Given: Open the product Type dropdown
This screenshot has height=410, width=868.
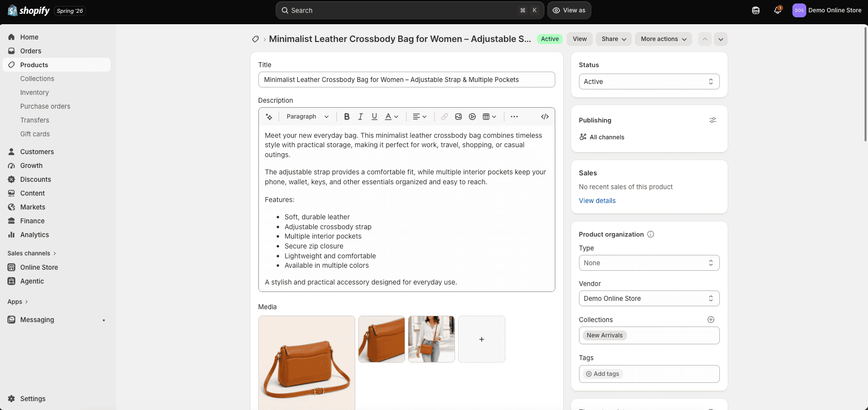Looking at the screenshot, I should [649, 263].
